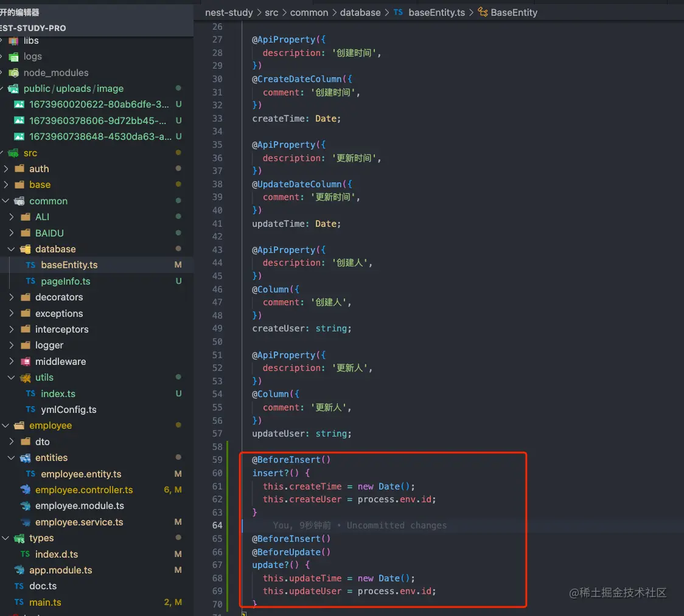Click the src folder icon
Viewport: 684px width, 616px height.
(13, 153)
